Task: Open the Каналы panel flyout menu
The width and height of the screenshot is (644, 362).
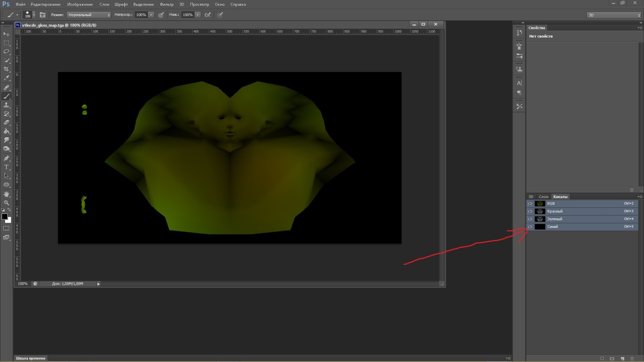Action: point(640,197)
